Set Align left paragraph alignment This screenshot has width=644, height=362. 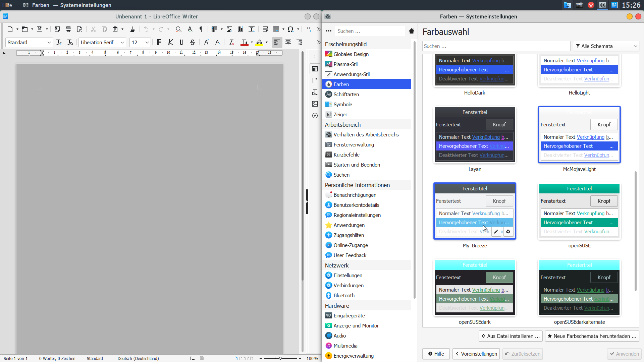pos(277,42)
